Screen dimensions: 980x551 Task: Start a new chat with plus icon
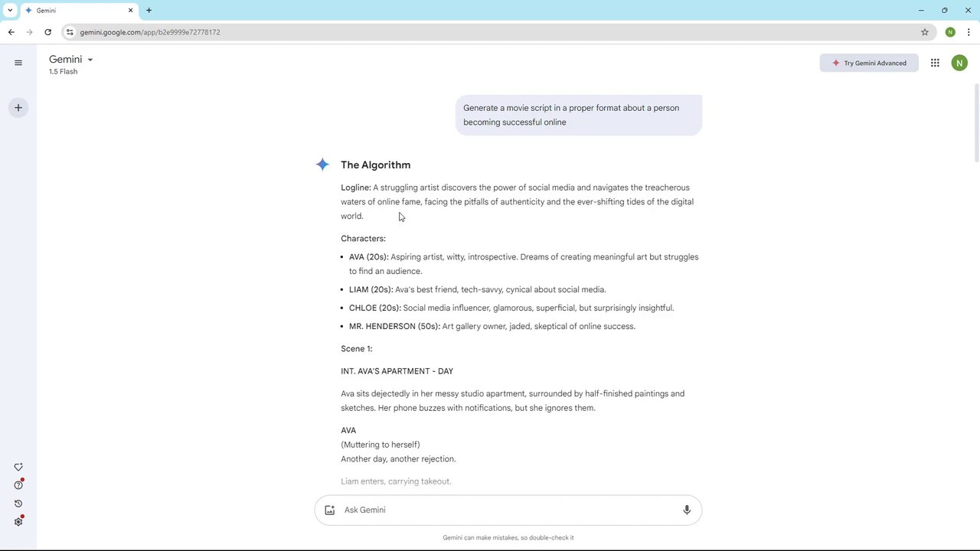pyautogui.click(x=18, y=108)
